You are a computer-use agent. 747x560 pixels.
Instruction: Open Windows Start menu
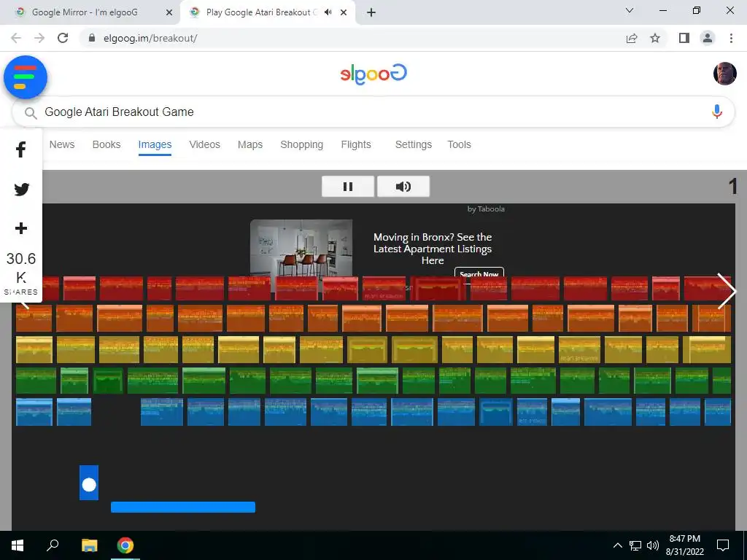click(x=18, y=545)
